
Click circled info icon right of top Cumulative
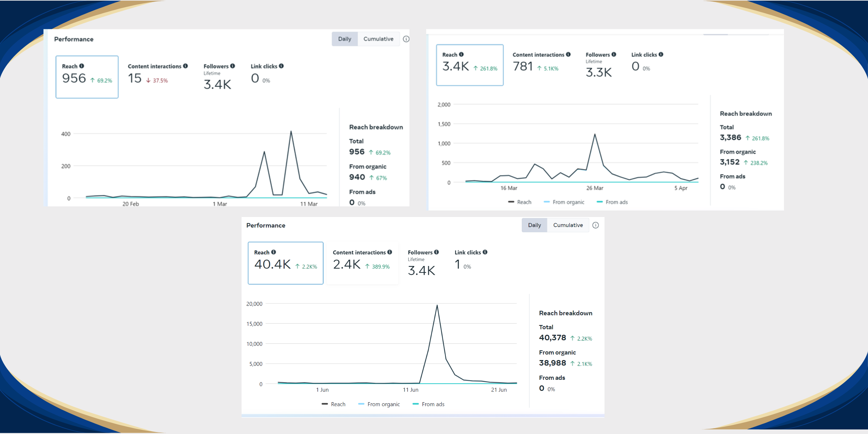point(406,39)
